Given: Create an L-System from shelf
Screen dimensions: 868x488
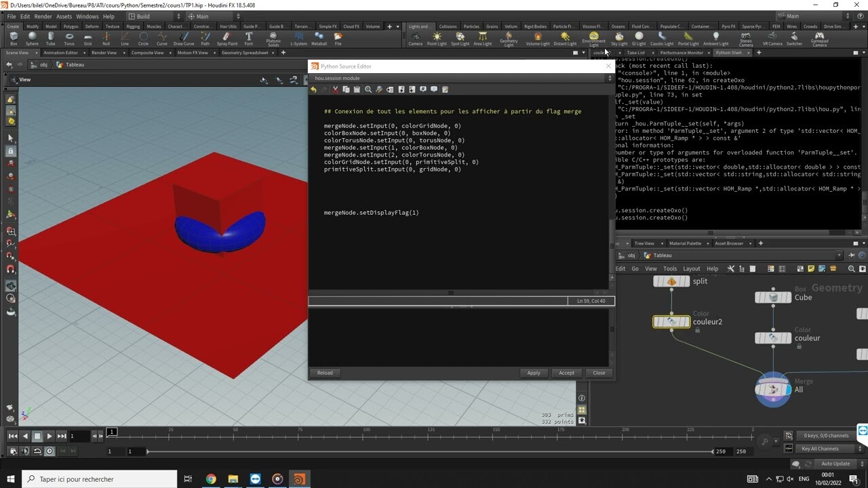Looking at the screenshot, I should click(x=298, y=39).
